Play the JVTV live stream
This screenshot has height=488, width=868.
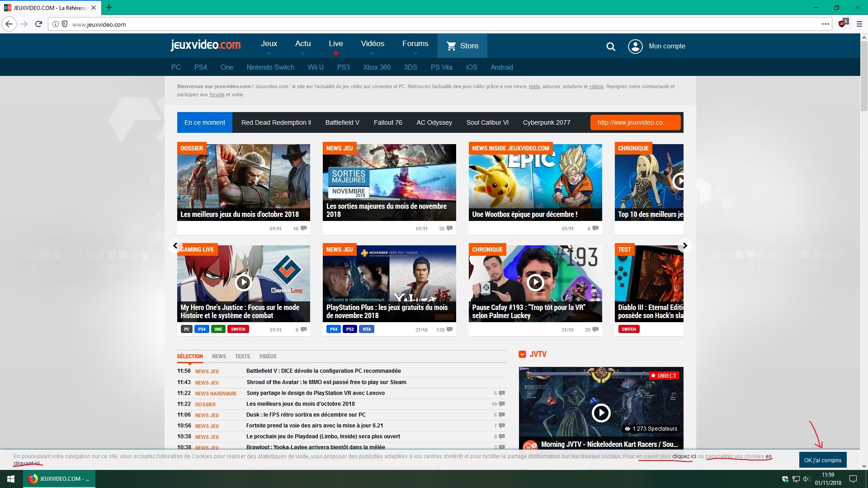[601, 413]
